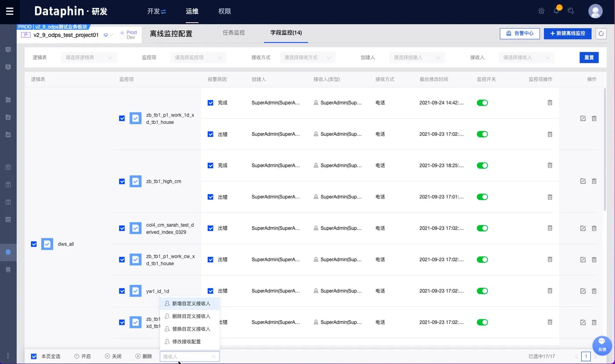The image size is (615, 364).
Task: Click the batch 开启 button
Action: click(x=82, y=357)
